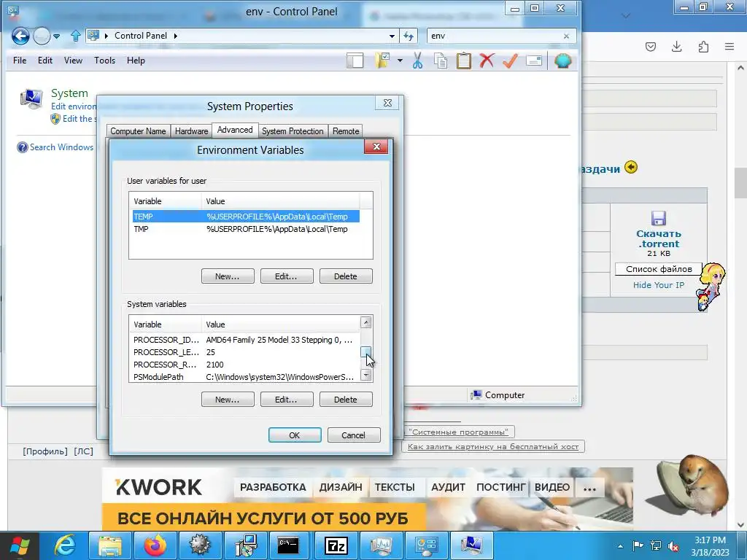The width and height of the screenshot is (747, 560).
Task: Click the Properties card toolbar icon
Action: click(x=534, y=61)
